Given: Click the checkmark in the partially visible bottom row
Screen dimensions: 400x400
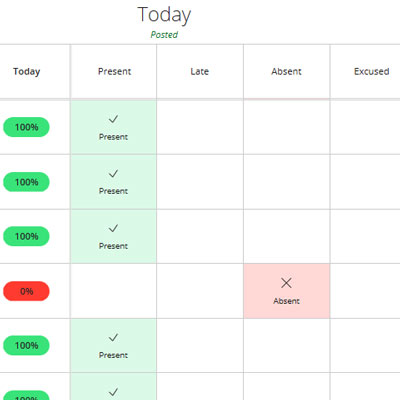Looking at the screenshot, I should (113, 392).
